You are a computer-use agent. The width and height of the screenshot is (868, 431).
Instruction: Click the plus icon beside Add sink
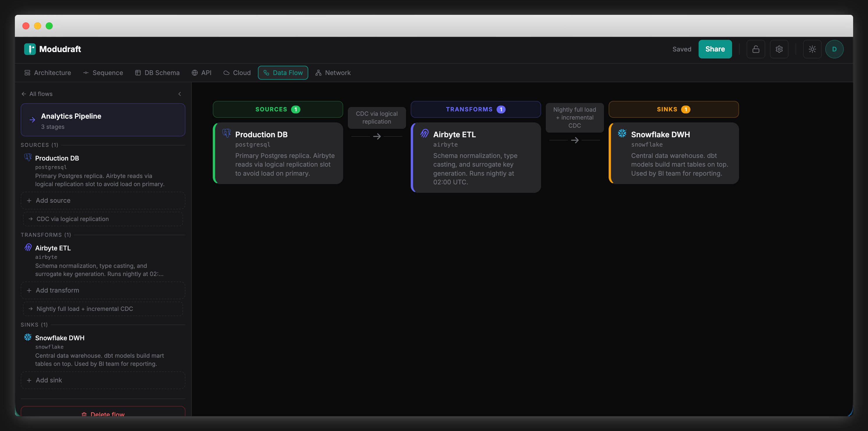coord(29,380)
